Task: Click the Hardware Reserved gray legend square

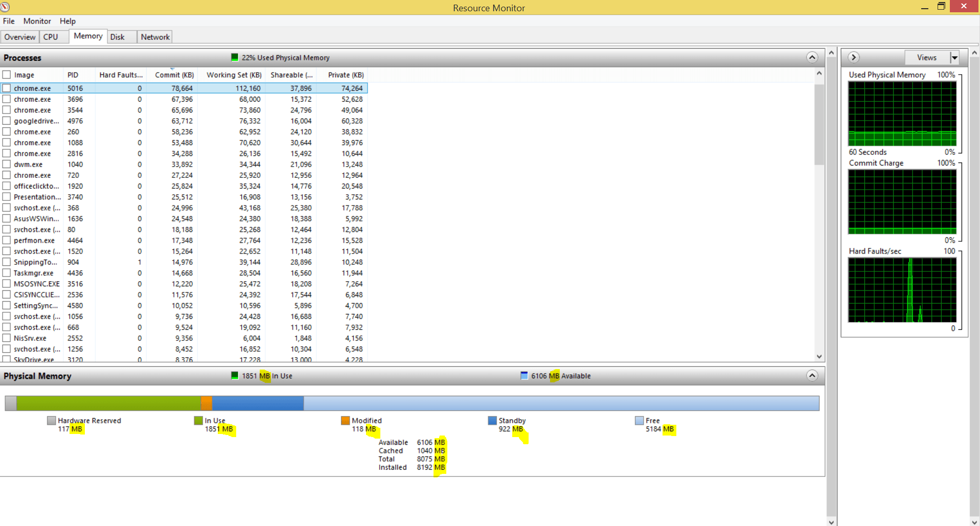Action: 51,420
